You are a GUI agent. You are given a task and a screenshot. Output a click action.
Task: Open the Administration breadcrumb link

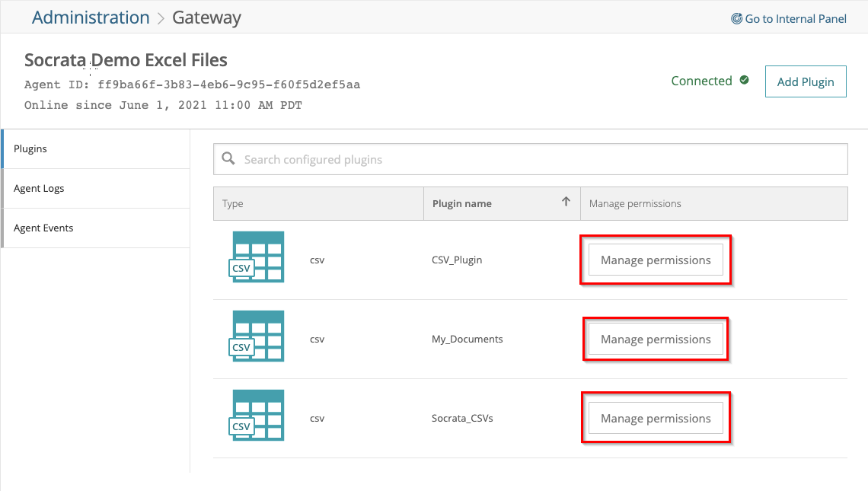[90, 17]
